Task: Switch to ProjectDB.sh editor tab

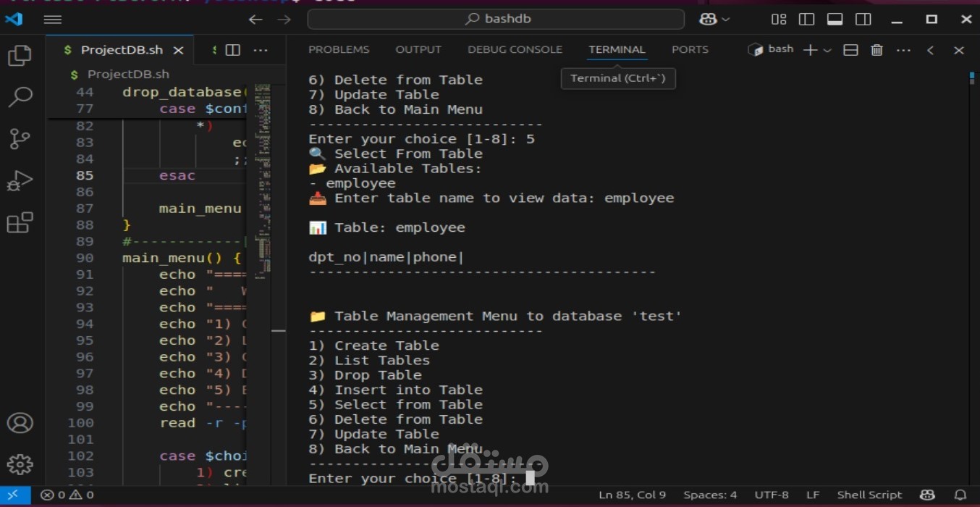Action: [x=122, y=50]
